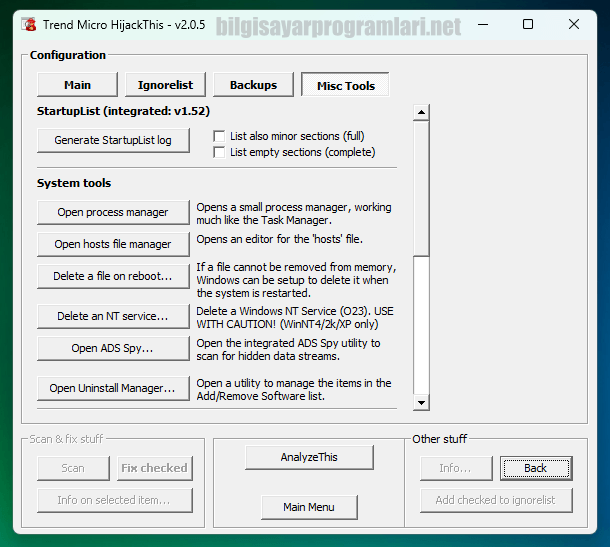Click Add checked to ignorelist button
This screenshot has height=547, width=610.
pyautogui.click(x=496, y=500)
